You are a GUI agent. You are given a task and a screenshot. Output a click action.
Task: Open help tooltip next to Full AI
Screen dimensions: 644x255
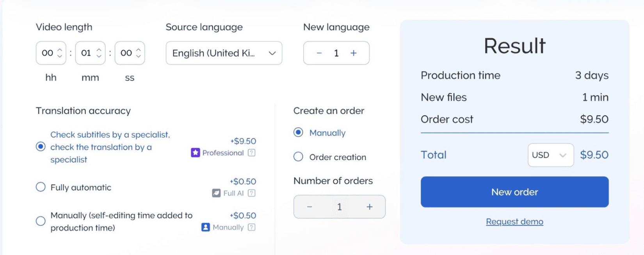click(x=252, y=193)
